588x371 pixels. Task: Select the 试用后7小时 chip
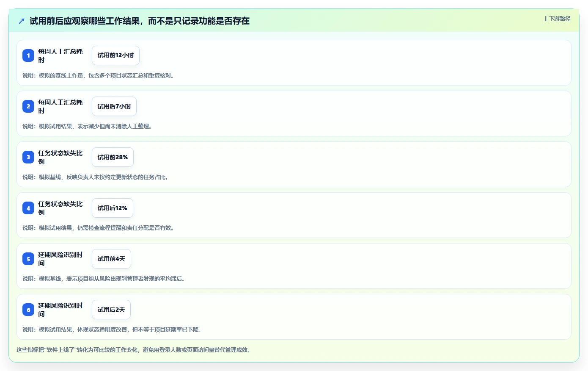(x=114, y=106)
